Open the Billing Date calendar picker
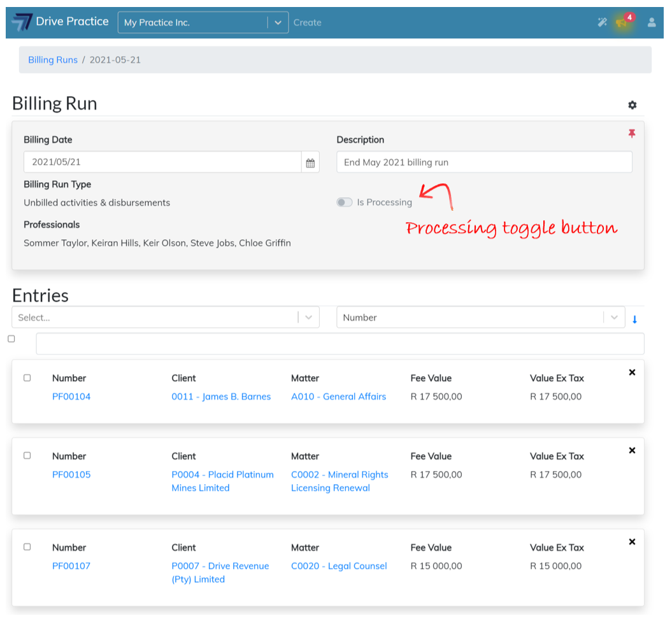The image size is (672, 618). tap(310, 162)
